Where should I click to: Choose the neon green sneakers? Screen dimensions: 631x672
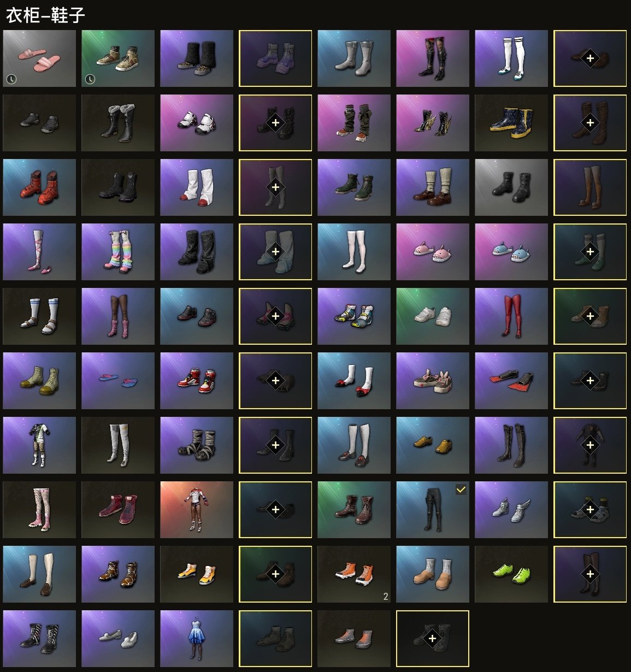511,574
